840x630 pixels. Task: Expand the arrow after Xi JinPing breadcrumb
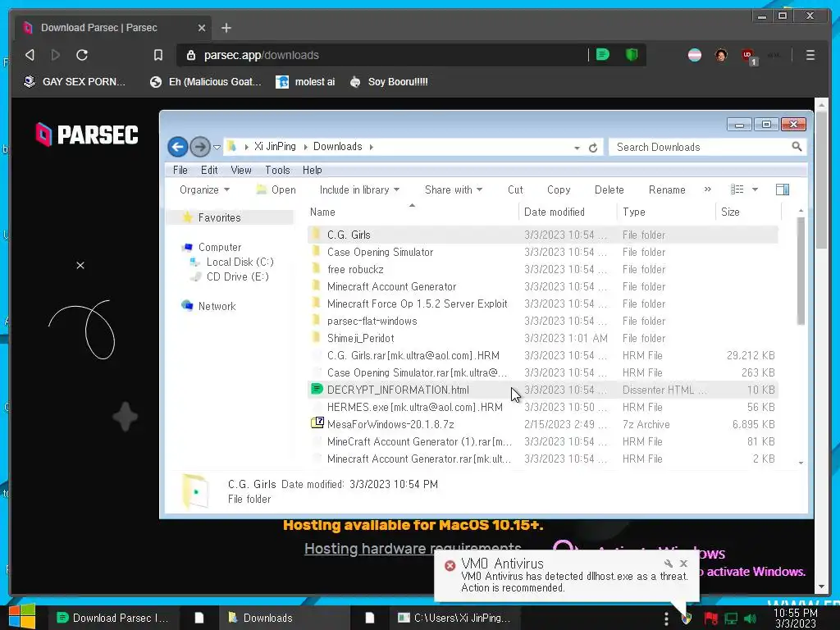tap(305, 147)
